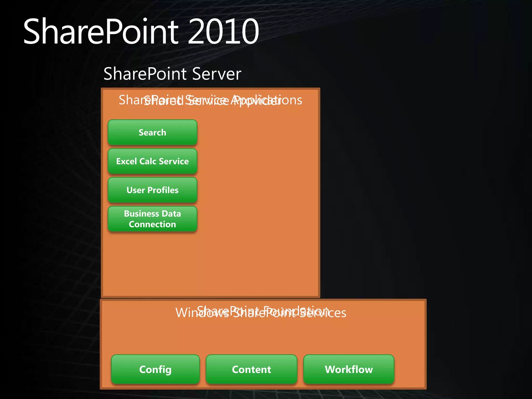Click the User Profiles box
The width and height of the screenshot is (532, 399).
152,190
